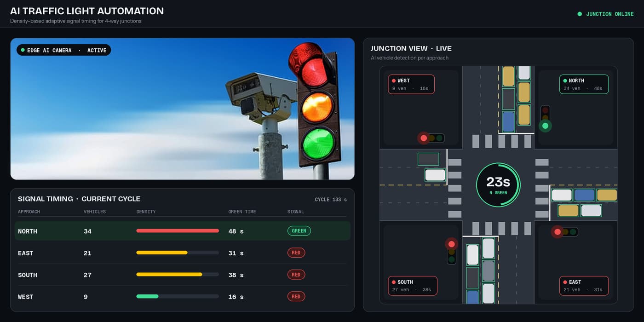
Task: Click the SIGNAL column header
Action: point(296,212)
